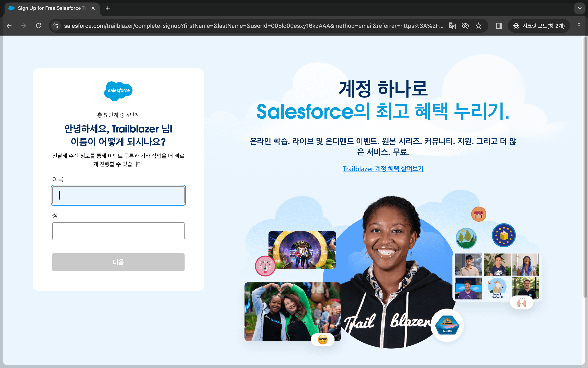Click the raised hands emoji icon

pos(521,303)
